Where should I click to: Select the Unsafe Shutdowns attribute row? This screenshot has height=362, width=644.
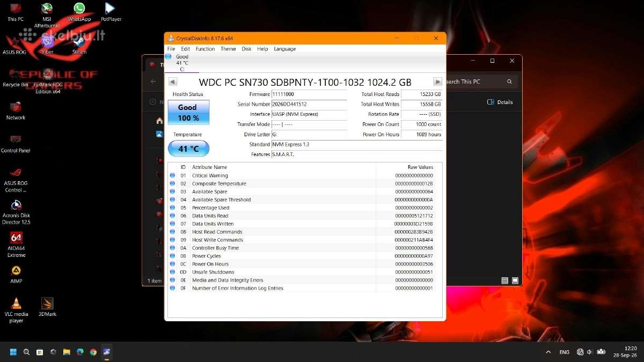(x=305, y=272)
